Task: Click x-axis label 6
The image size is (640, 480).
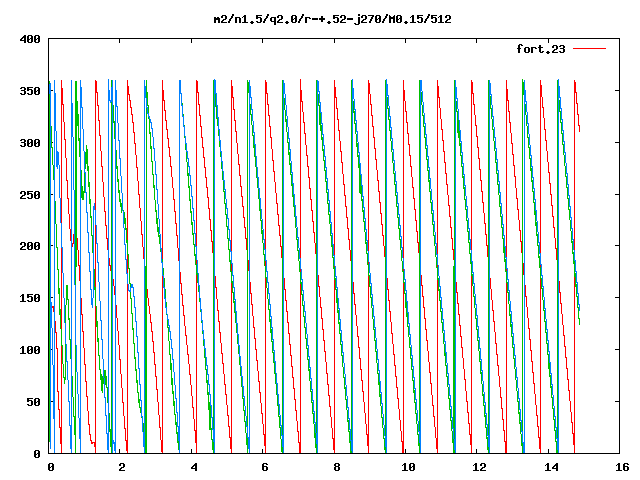Action: (265, 467)
